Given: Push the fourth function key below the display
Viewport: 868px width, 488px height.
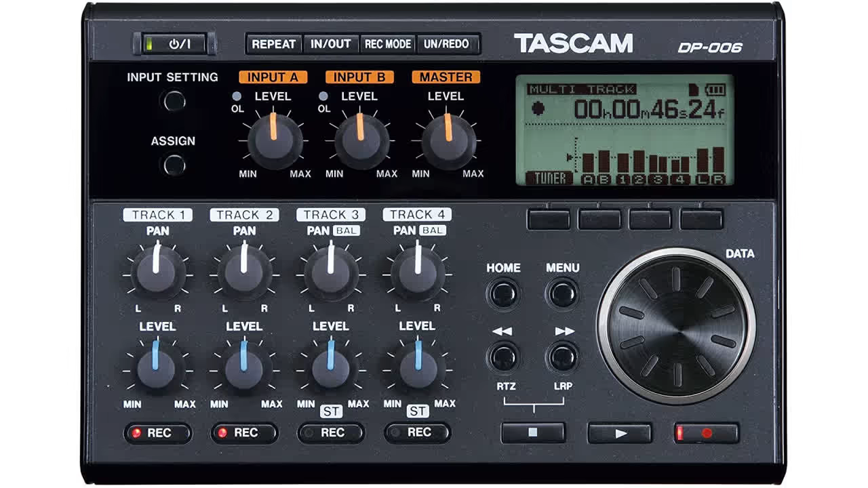Looking at the screenshot, I should click(701, 219).
